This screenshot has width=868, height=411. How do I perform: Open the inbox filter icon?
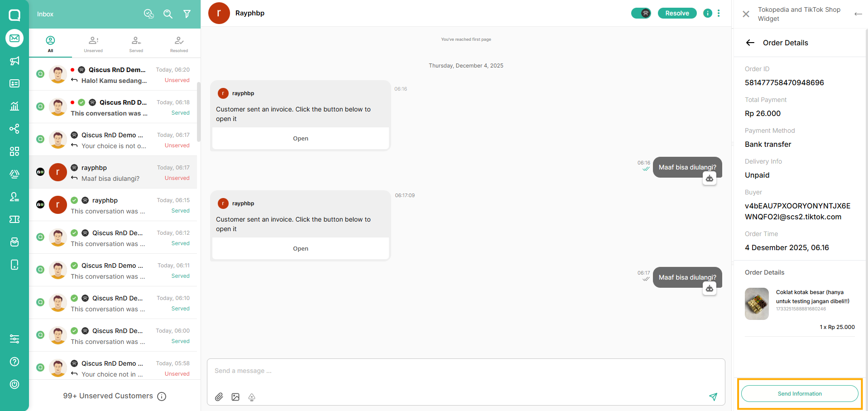coord(187,14)
